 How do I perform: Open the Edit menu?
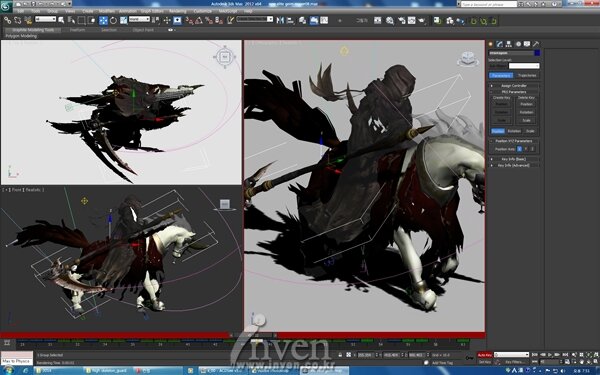[21, 11]
